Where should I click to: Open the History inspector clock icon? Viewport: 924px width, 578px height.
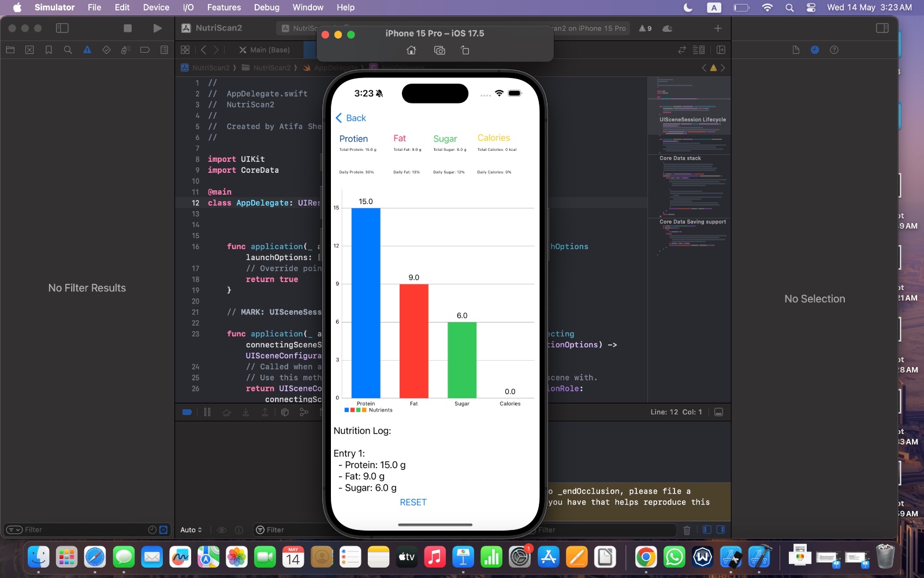[815, 50]
